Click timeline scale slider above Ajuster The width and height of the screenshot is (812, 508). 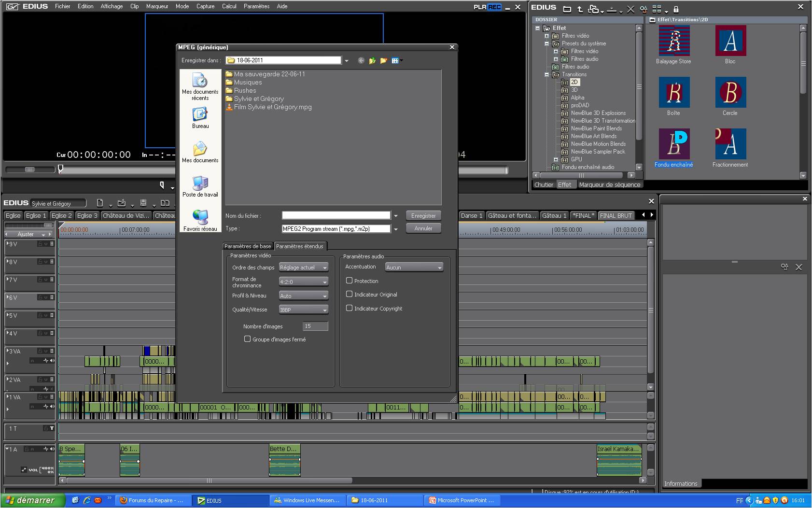point(29,226)
